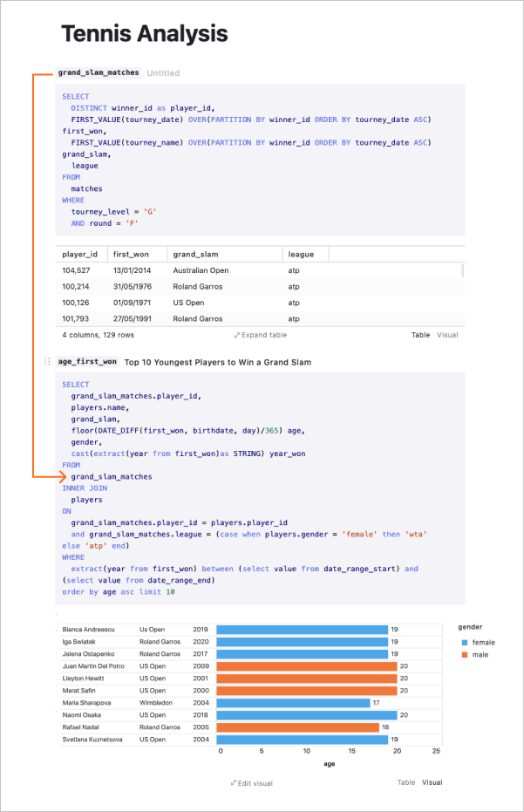Click the pencil icon next to Edit visual
This screenshot has height=812, width=524.
(234, 783)
